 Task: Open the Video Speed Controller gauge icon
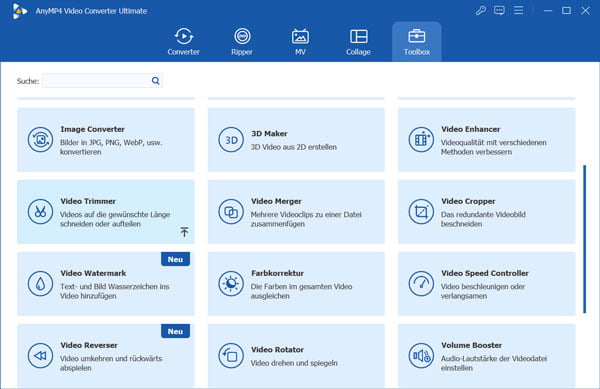tap(421, 283)
